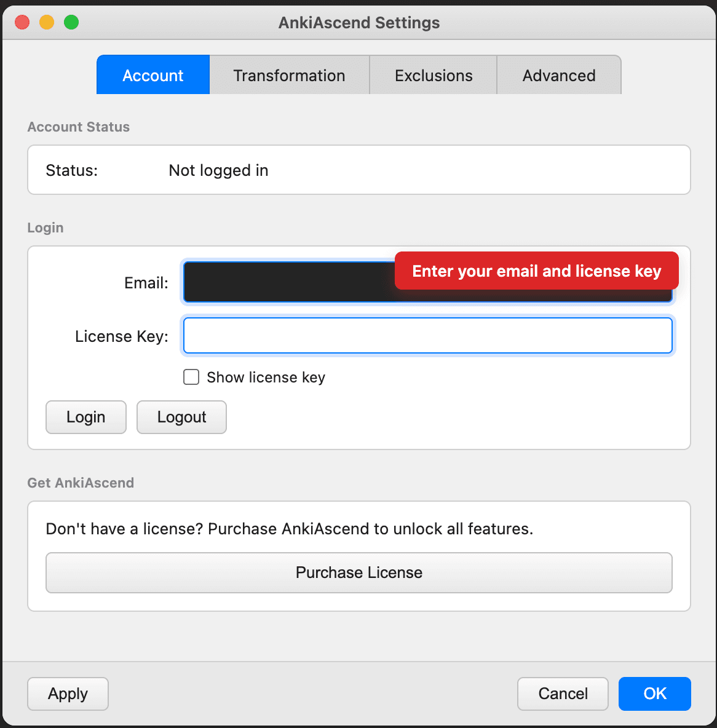This screenshot has width=717, height=728.
Task: Open the Exclusions tab
Action: pyautogui.click(x=433, y=74)
